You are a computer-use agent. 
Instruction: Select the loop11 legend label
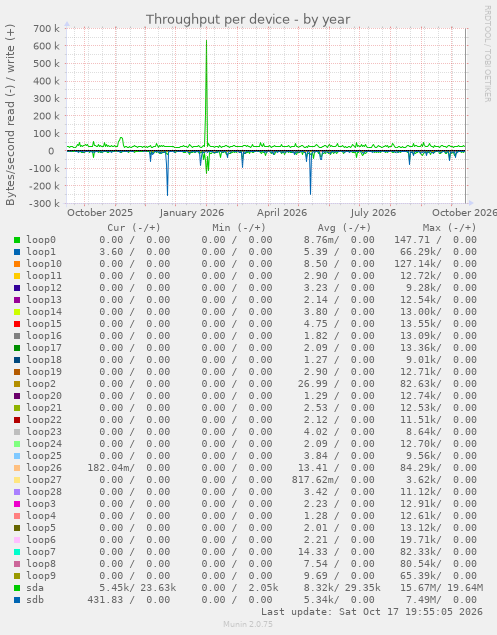coord(44,276)
